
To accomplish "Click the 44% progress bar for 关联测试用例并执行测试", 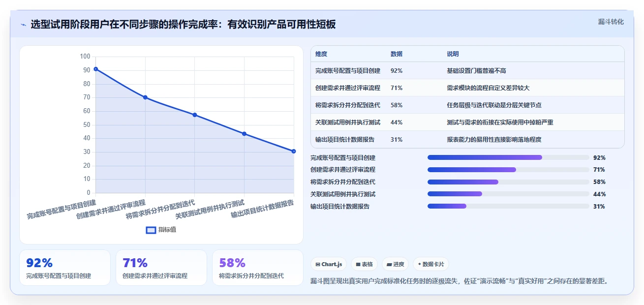I will coord(508,194).
